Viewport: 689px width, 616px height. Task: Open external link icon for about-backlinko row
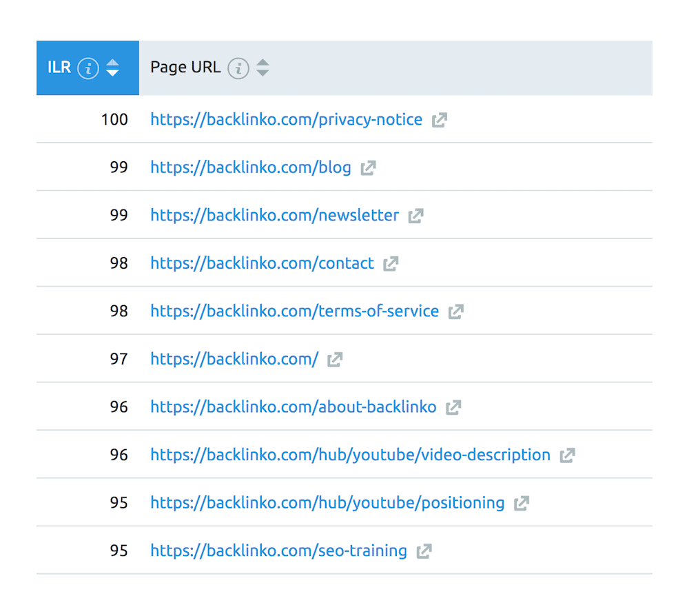pyautogui.click(x=453, y=407)
